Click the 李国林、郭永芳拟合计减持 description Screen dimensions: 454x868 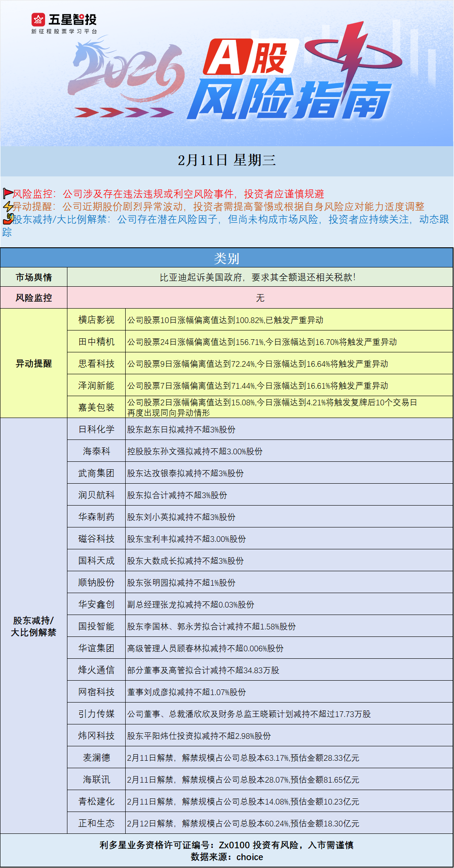pyautogui.click(x=211, y=626)
